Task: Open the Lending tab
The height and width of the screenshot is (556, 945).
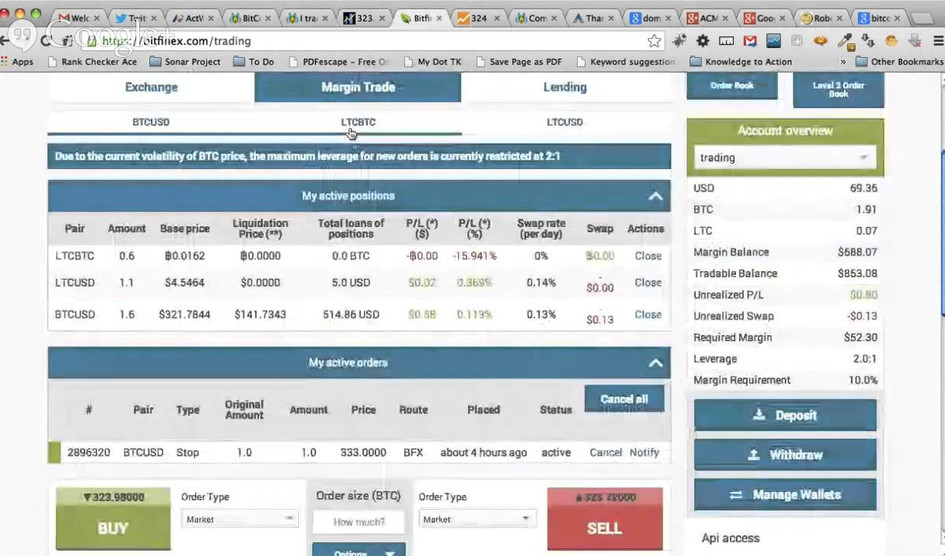Action: tap(565, 87)
